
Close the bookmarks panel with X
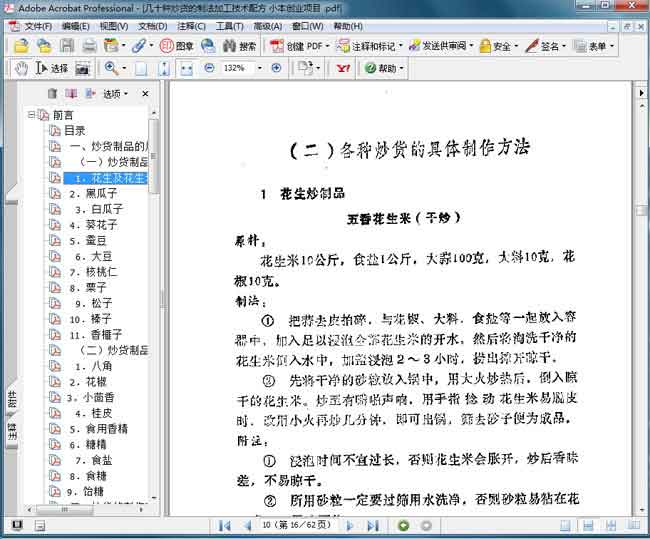145,94
